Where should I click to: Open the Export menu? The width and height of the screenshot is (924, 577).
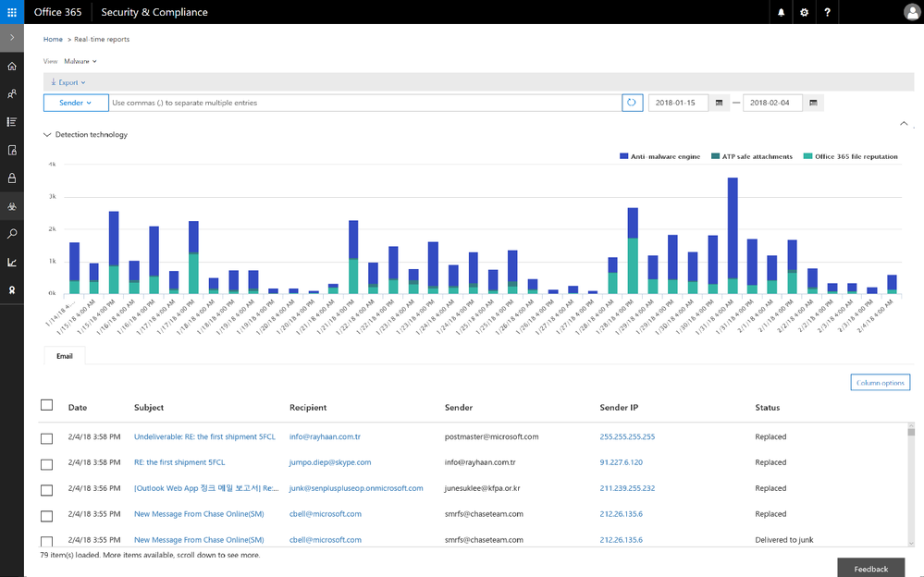tap(68, 82)
